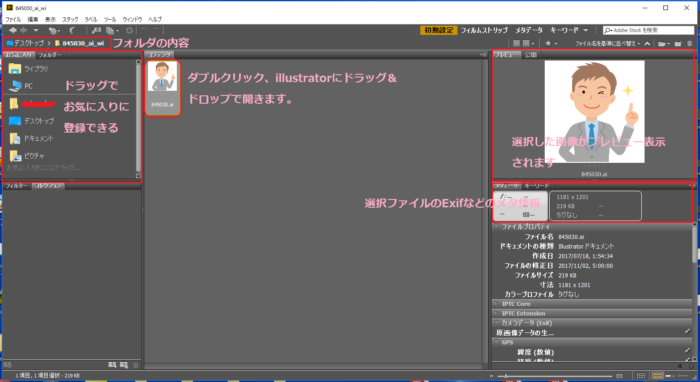700x382 pixels.
Task: Switch to the コレクション tab
Action: [48, 186]
